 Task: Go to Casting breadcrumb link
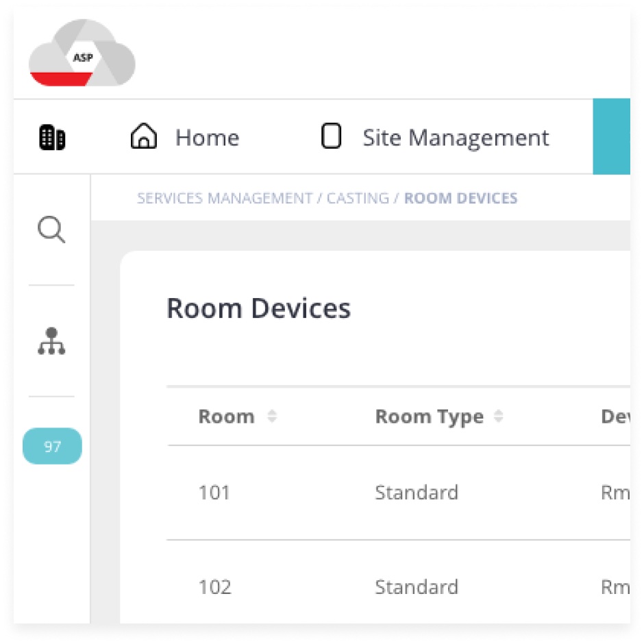click(358, 198)
